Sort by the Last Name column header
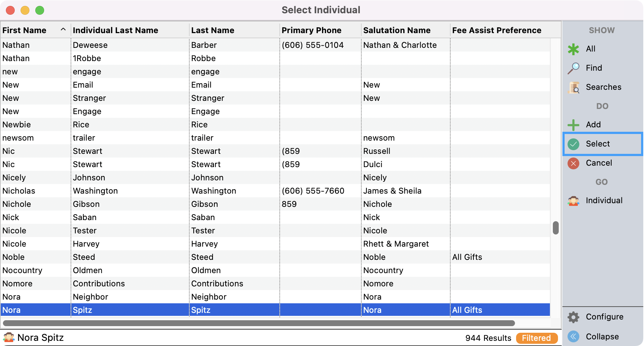This screenshot has width=644, height=346. coord(212,30)
